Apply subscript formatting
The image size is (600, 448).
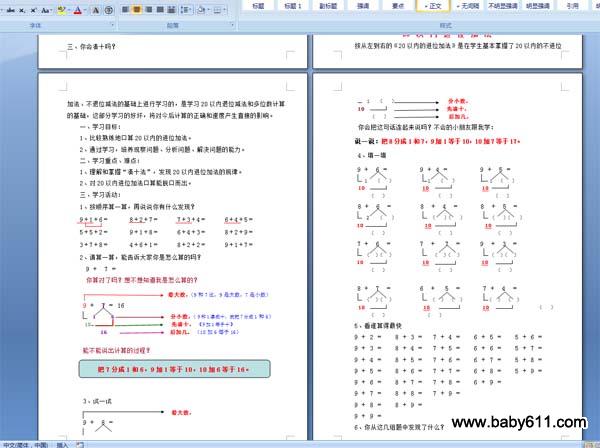click(x=22, y=10)
